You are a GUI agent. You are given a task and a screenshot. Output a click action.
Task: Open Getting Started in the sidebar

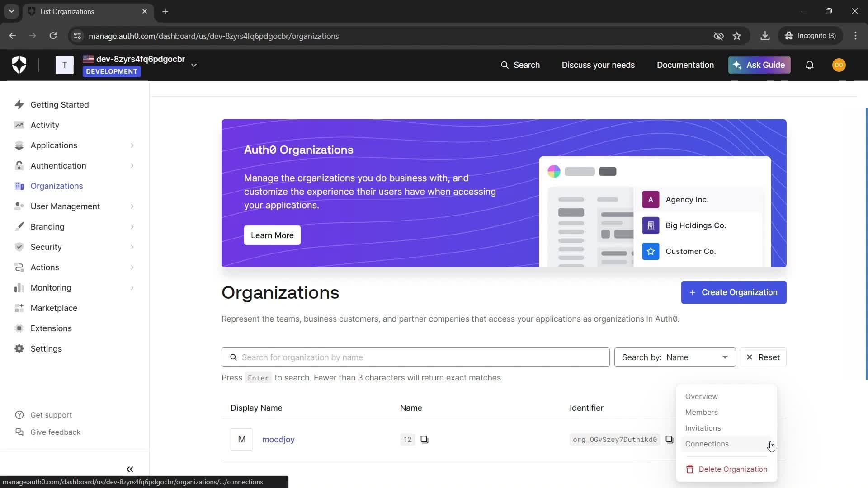click(x=59, y=105)
